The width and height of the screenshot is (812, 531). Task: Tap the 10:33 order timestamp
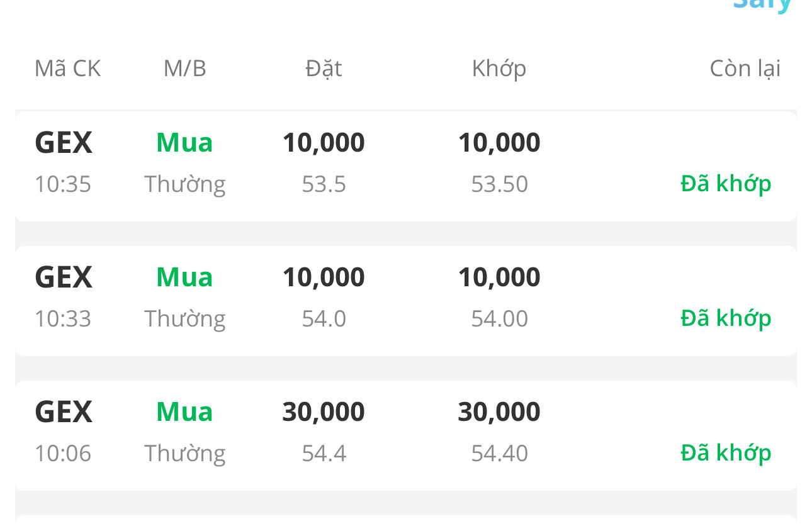click(63, 319)
